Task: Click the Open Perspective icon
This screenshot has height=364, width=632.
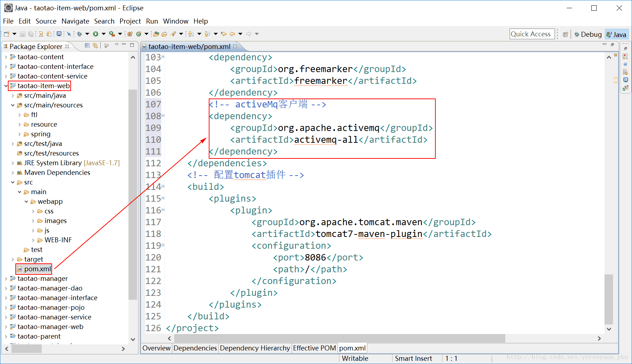Action: click(565, 34)
